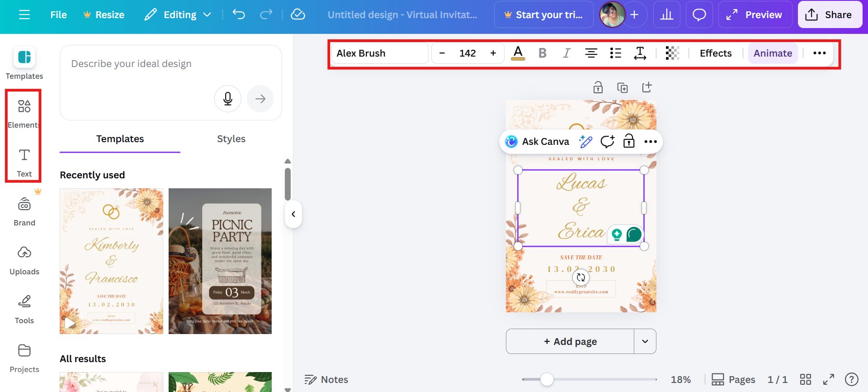Open Ask Canva assistant

(x=537, y=142)
